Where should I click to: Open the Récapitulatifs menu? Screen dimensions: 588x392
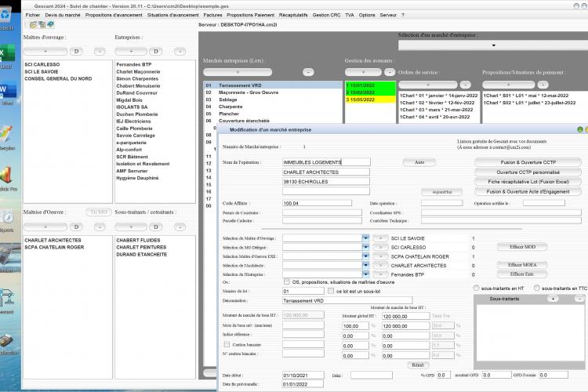coord(293,15)
